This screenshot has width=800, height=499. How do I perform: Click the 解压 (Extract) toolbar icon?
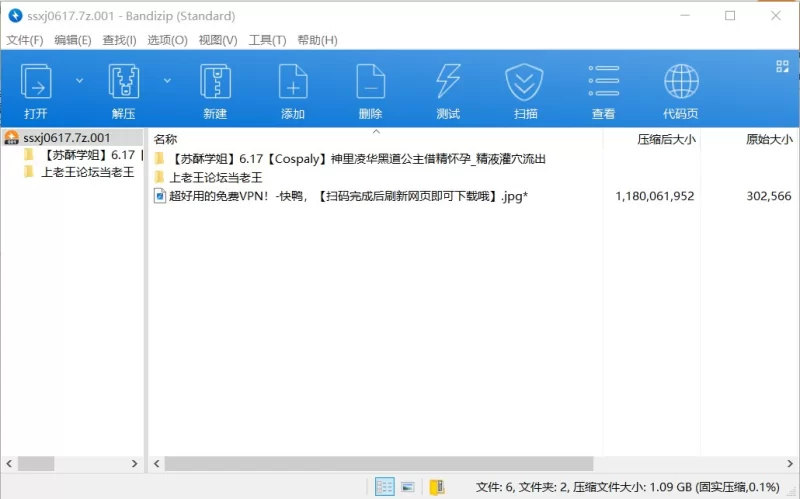pyautogui.click(x=124, y=82)
